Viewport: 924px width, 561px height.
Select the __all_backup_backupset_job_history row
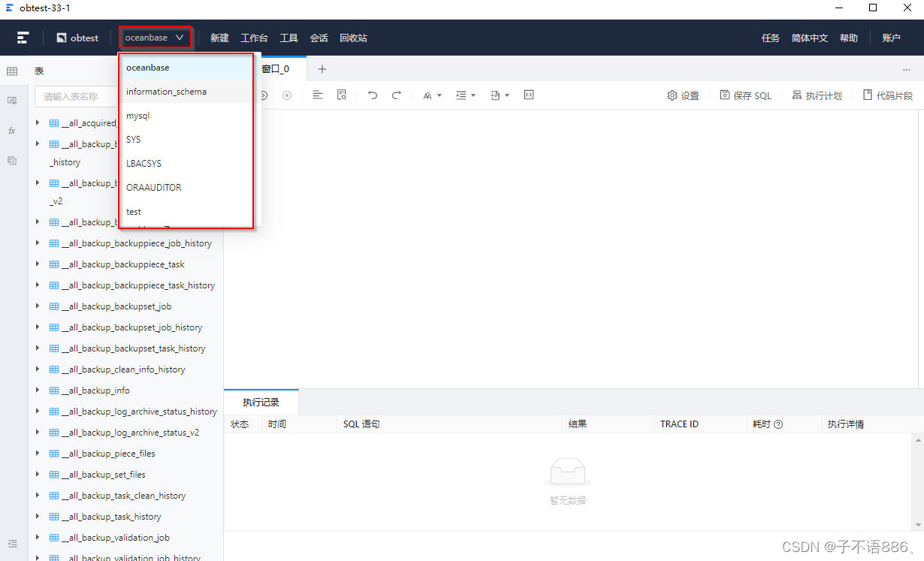click(x=126, y=327)
